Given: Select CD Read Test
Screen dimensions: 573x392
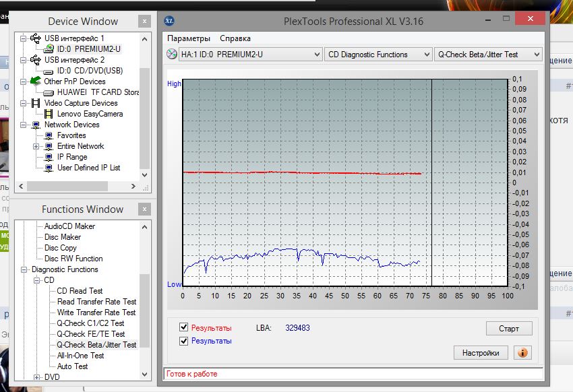Looking at the screenshot, I should [x=80, y=291].
